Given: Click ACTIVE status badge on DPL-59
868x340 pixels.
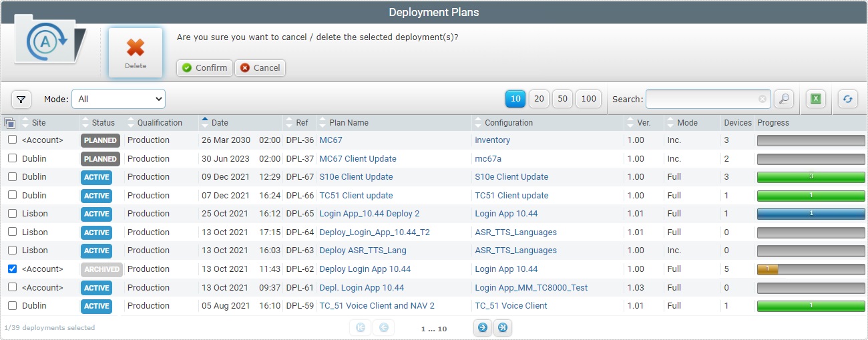Looking at the screenshot, I should pos(96,306).
